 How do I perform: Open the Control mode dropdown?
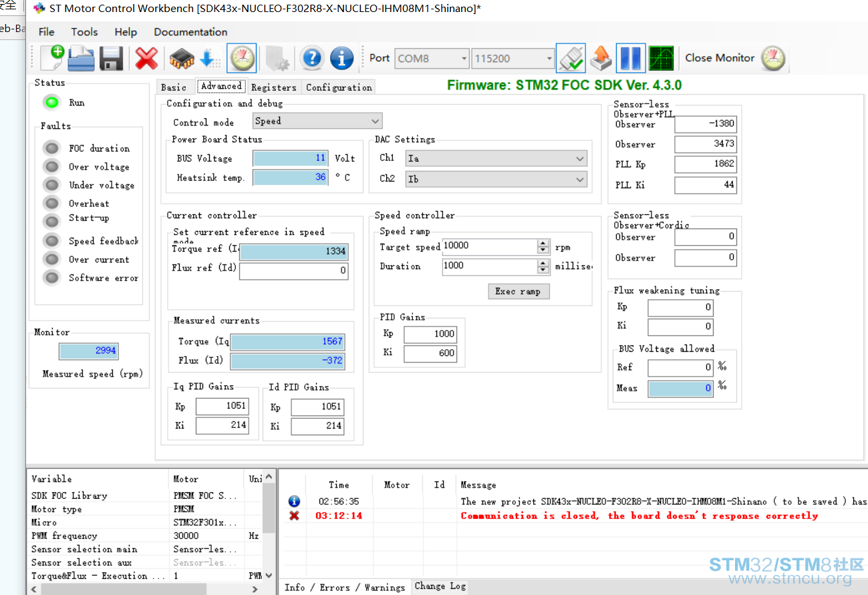(317, 121)
